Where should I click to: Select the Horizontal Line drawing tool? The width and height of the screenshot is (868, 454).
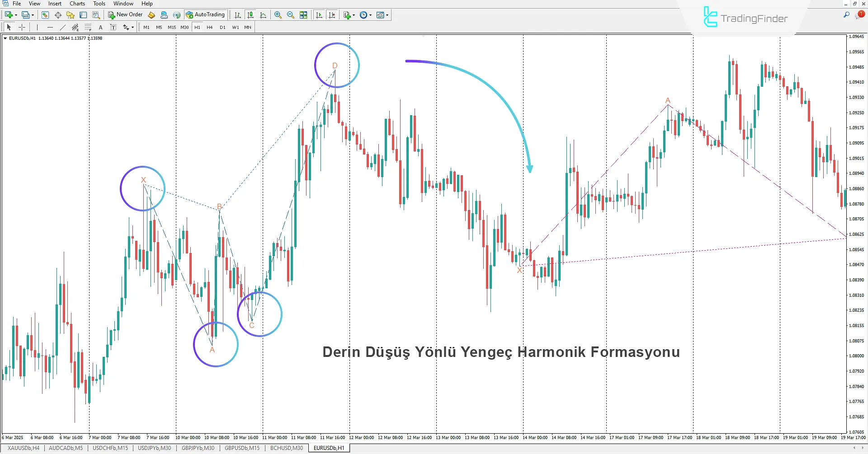coord(50,27)
